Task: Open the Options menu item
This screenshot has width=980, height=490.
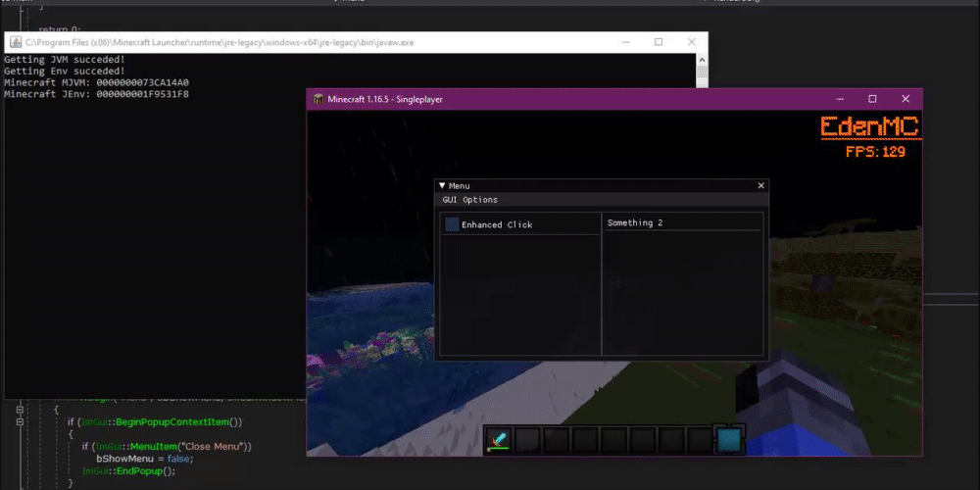Action: [480, 200]
